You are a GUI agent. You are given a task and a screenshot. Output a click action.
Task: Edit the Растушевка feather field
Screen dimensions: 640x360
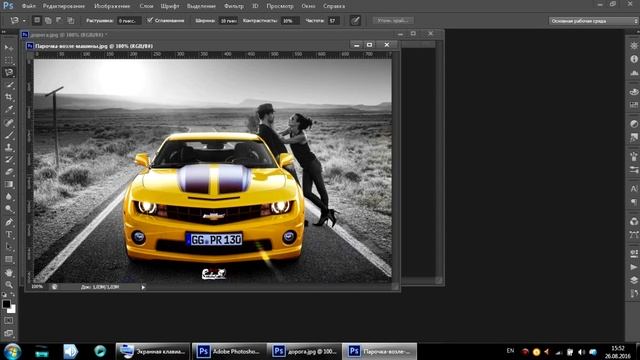coord(129,20)
